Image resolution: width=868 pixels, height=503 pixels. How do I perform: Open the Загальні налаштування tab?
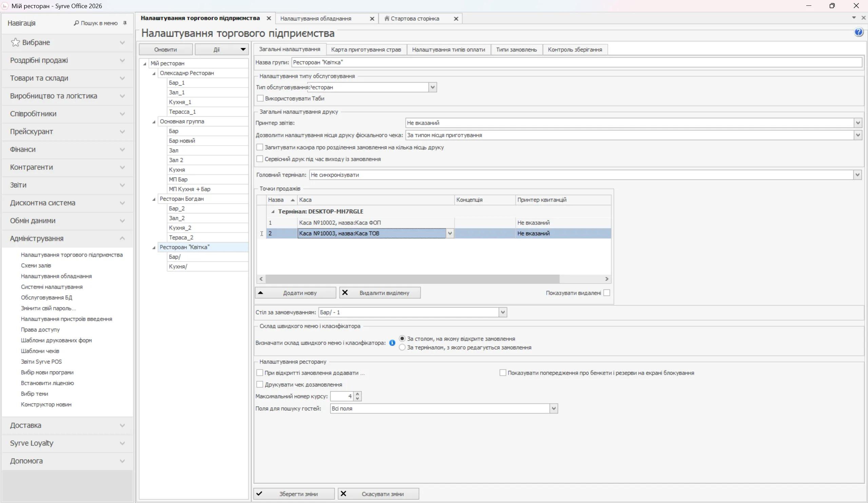click(289, 49)
